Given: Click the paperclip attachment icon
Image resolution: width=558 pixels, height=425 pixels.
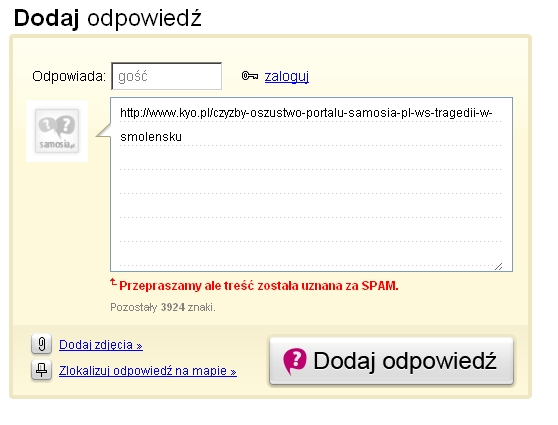Looking at the screenshot, I should click(41, 344).
